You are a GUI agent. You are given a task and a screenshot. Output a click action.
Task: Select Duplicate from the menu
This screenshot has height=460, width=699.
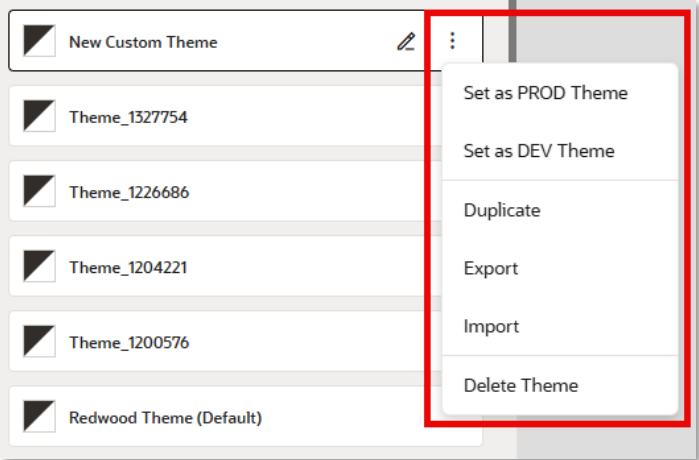click(502, 210)
